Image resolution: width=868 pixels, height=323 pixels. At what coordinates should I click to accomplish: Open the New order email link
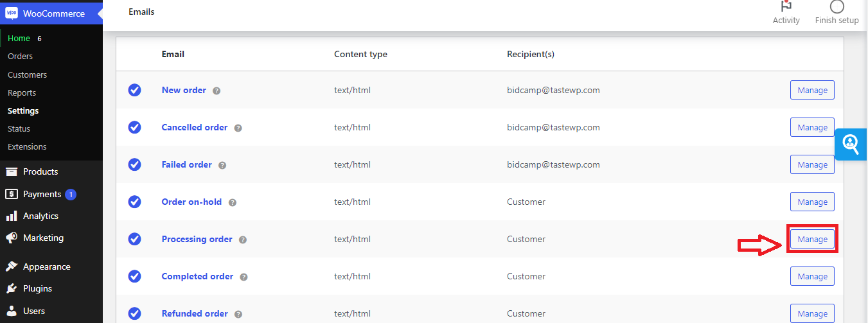(x=184, y=90)
